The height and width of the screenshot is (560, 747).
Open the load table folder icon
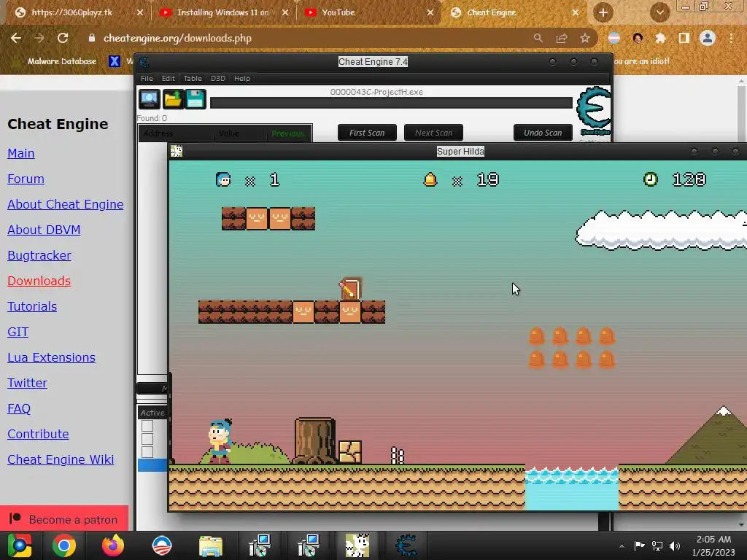point(172,99)
